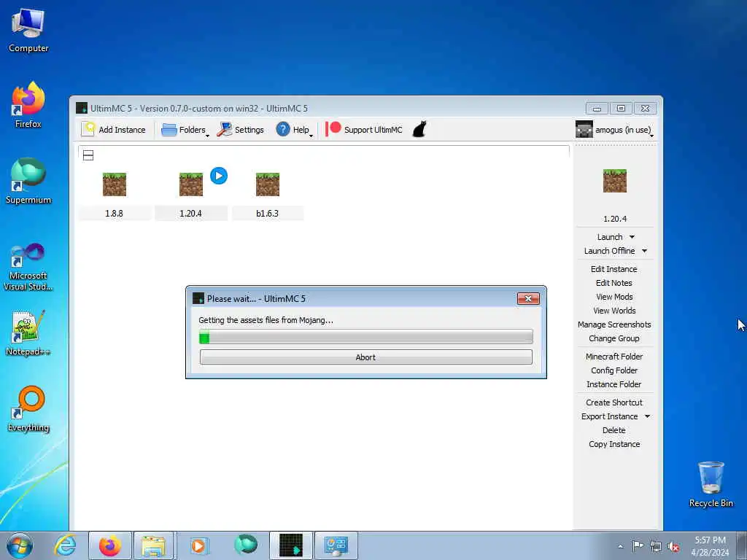This screenshot has width=747, height=560.
Task: Click the Launch button in sidebar
Action: [609, 237]
